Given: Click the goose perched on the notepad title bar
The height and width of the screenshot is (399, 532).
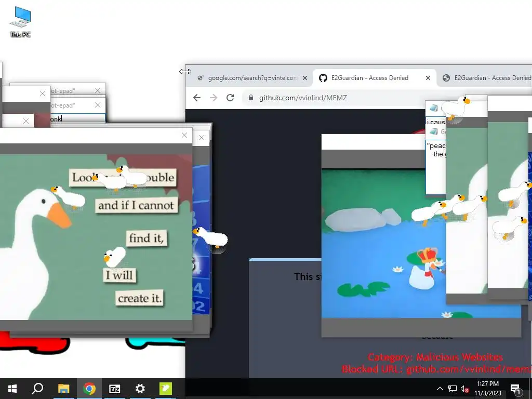Looking at the screenshot, I should (456, 108).
